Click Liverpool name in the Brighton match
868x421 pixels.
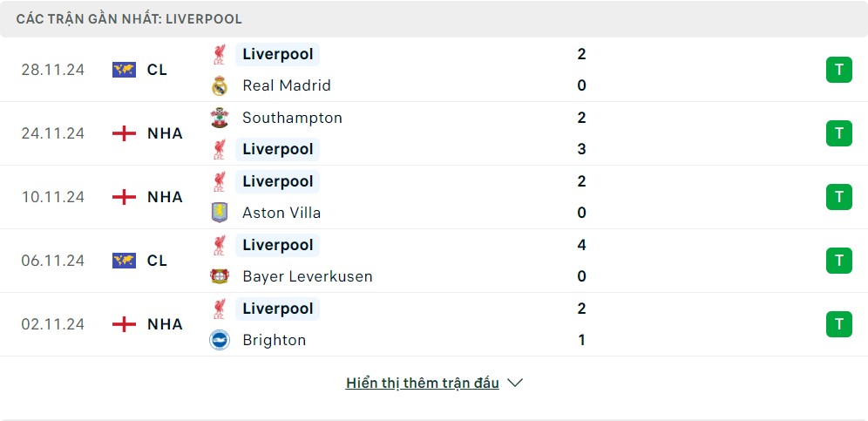coord(277,309)
